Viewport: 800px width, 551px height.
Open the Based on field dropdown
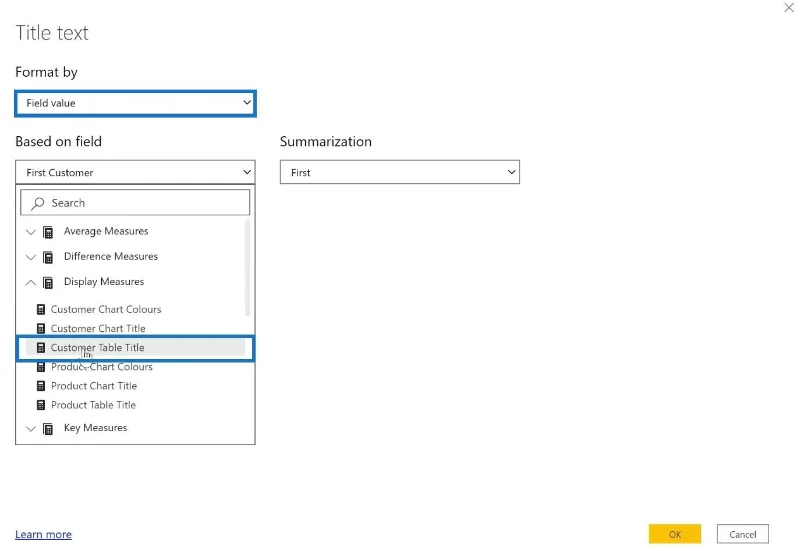135,172
